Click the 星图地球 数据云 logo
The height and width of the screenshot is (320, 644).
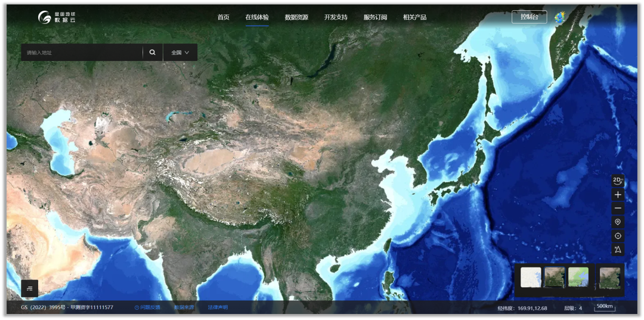[57, 17]
